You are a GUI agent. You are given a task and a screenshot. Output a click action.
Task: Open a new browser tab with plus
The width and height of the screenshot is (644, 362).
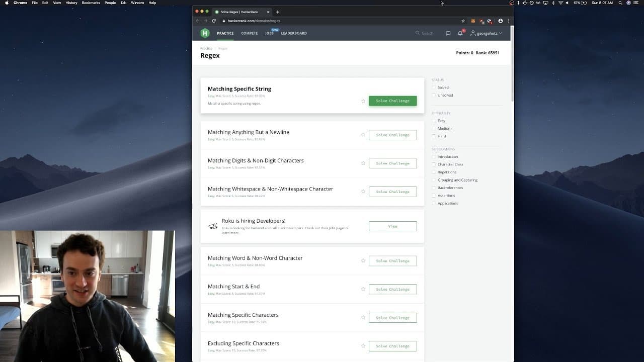278,12
